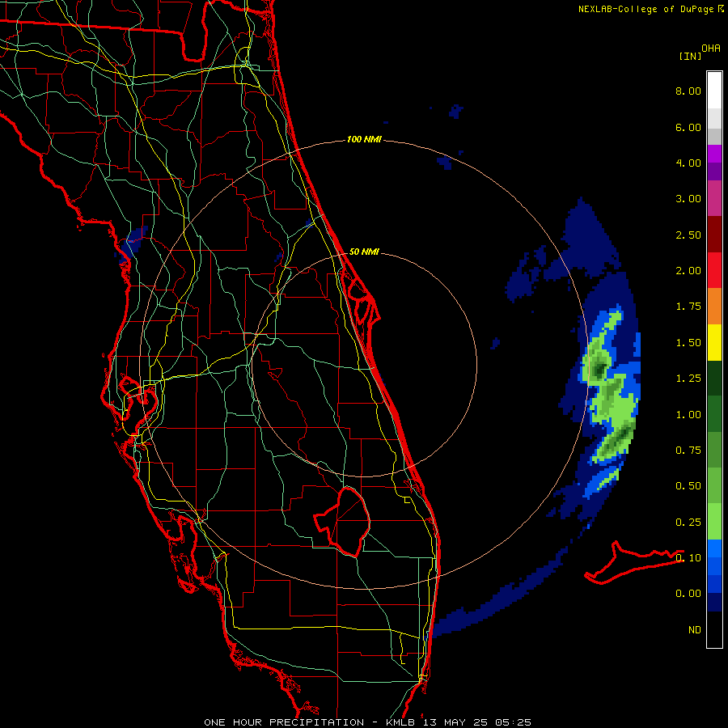This screenshot has height=728, width=728.
Task: Select the 0.10 legend value
Action: click(x=688, y=557)
